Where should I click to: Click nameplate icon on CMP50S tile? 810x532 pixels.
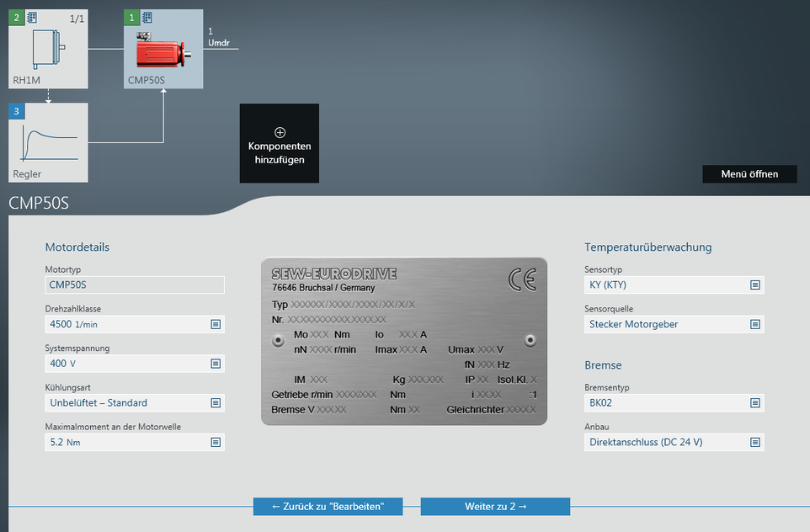147,17
